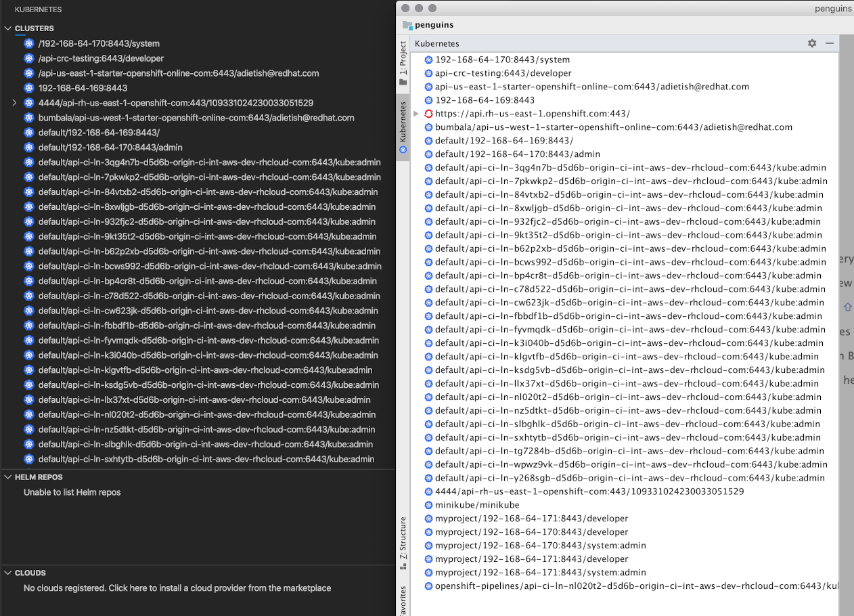854x616 pixels.
Task: Click the Kubernetes icon beside /192-168-64-170:8443/system in VS Code
Action: (28, 43)
